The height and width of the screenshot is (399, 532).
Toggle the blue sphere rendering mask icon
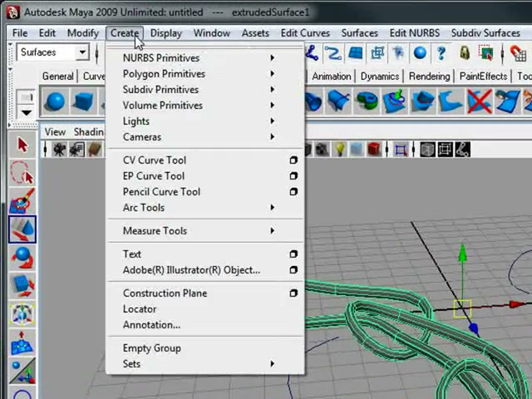coord(420,53)
